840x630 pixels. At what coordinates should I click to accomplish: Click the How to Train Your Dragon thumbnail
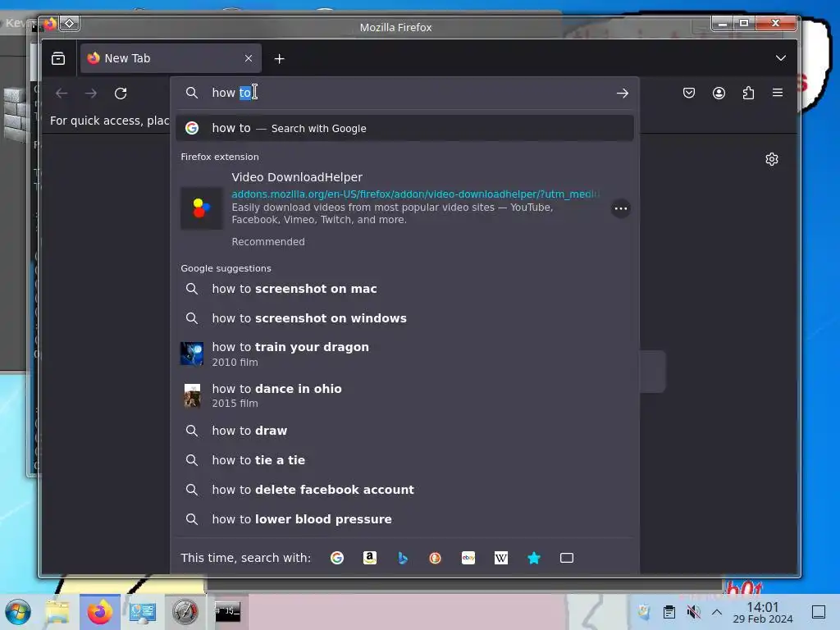pyautogui.click(x=192, y=354)
